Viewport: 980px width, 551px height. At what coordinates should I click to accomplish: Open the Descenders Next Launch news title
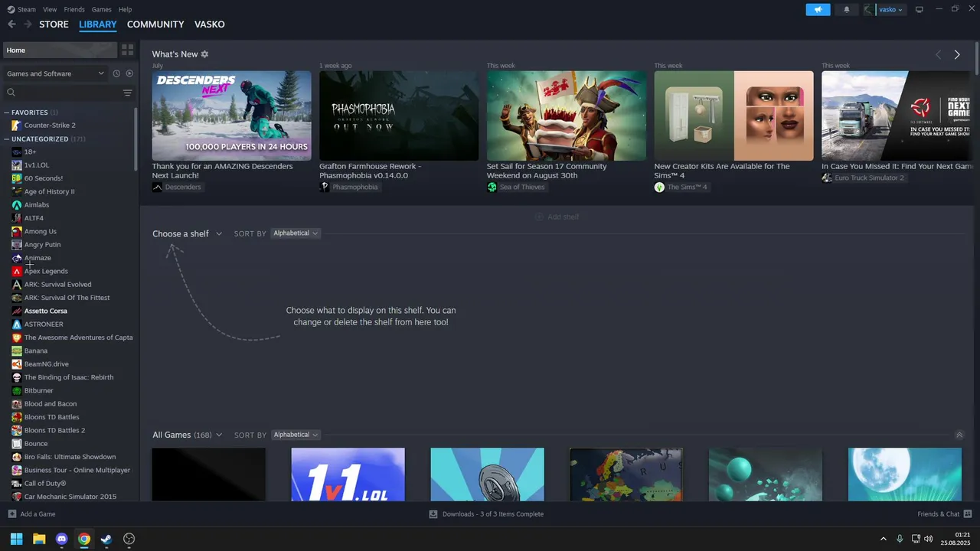click(222, 171)
